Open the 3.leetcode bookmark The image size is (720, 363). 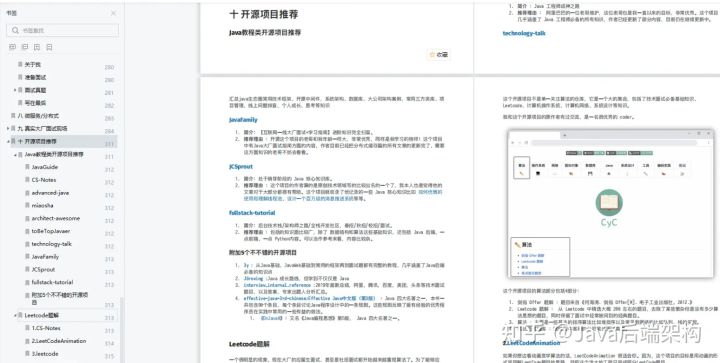[x=45, y=354]
